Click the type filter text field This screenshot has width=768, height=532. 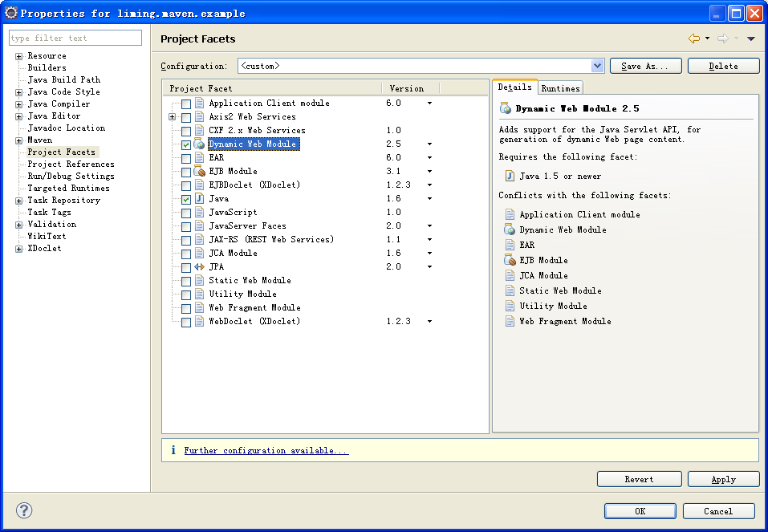(75, 38)
